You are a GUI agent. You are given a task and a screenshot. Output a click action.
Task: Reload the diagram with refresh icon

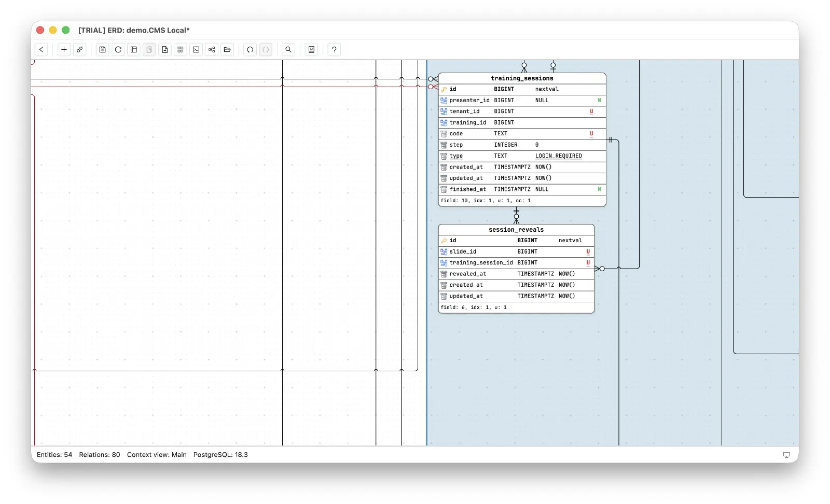pyautogui.click(x=118, y=50)
